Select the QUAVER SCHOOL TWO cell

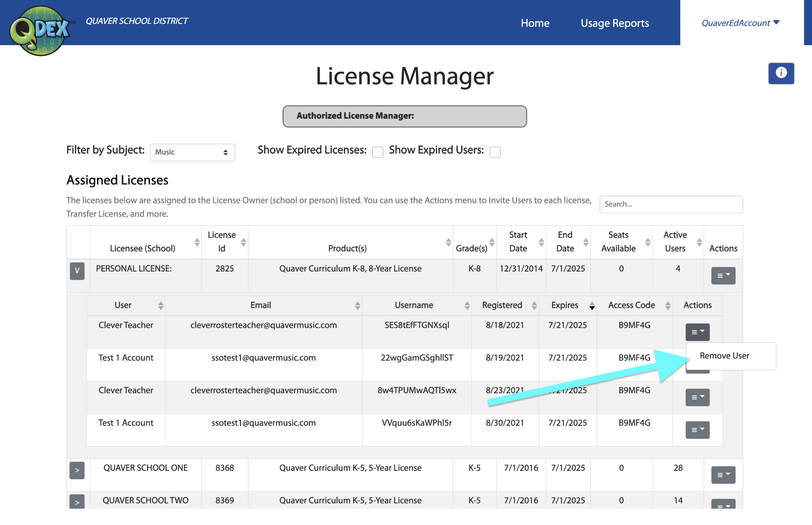(x=146, y=501)
